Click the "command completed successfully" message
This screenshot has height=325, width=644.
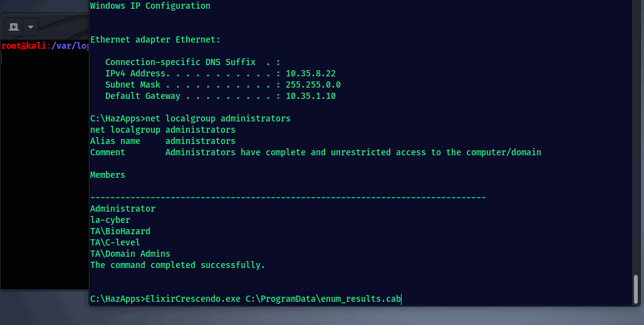click(x=178, y=265)
